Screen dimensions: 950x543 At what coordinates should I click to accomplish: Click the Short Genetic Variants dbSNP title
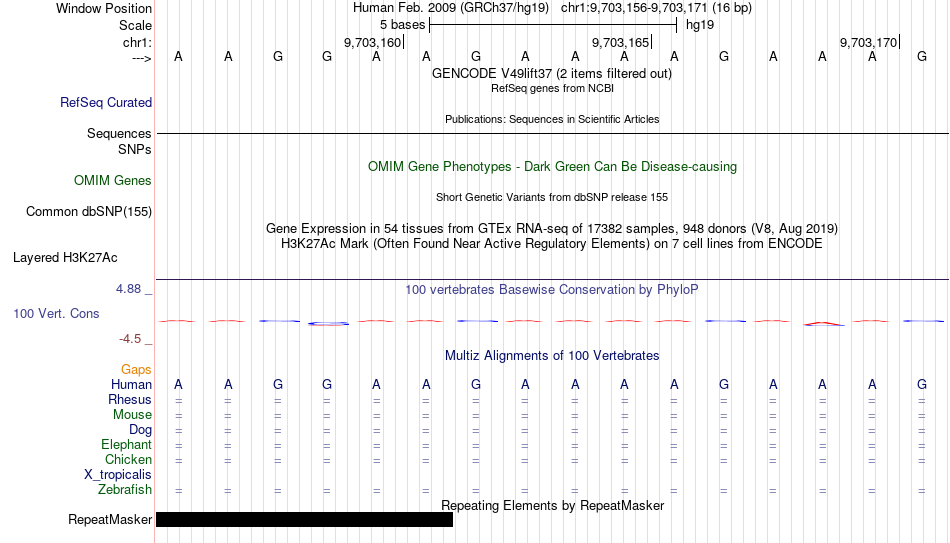pyautogui.click(x=552, y=198)
